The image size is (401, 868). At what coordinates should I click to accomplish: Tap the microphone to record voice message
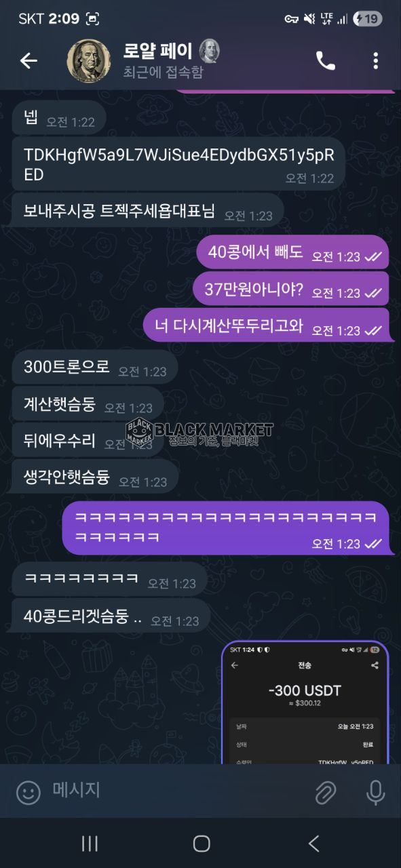(x=375, y=791)
